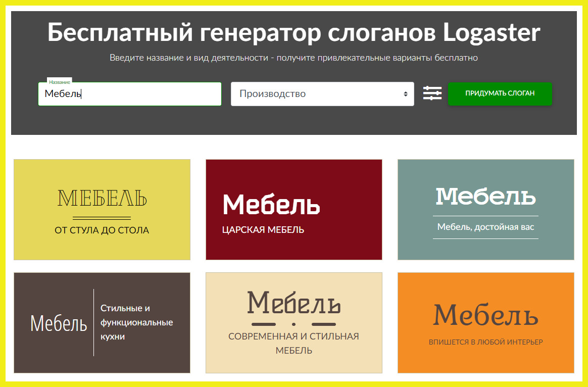Click the Бесплатный генератор слоганов Logaster heading
Screen dimensions: 588x387
(293, 33)
